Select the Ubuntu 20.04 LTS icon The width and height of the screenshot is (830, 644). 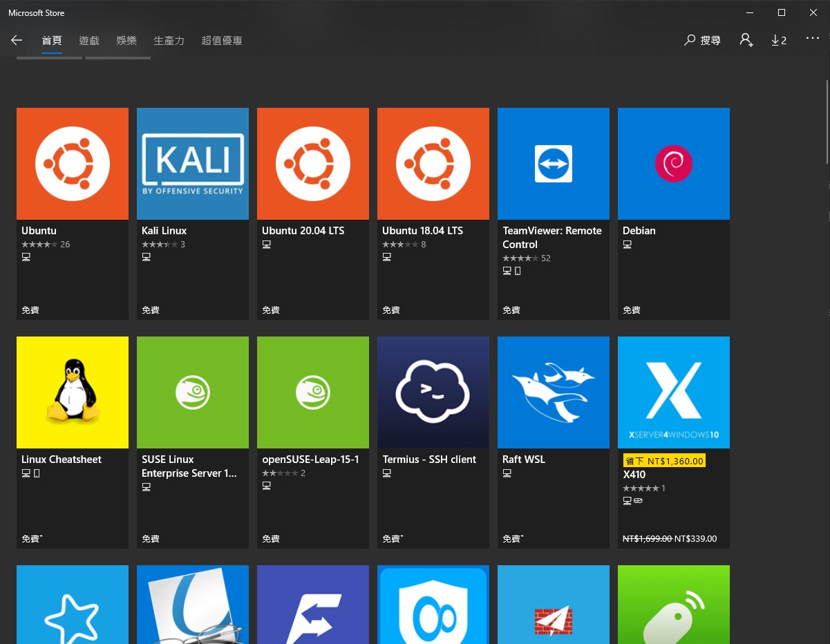(x=313, y=164)
